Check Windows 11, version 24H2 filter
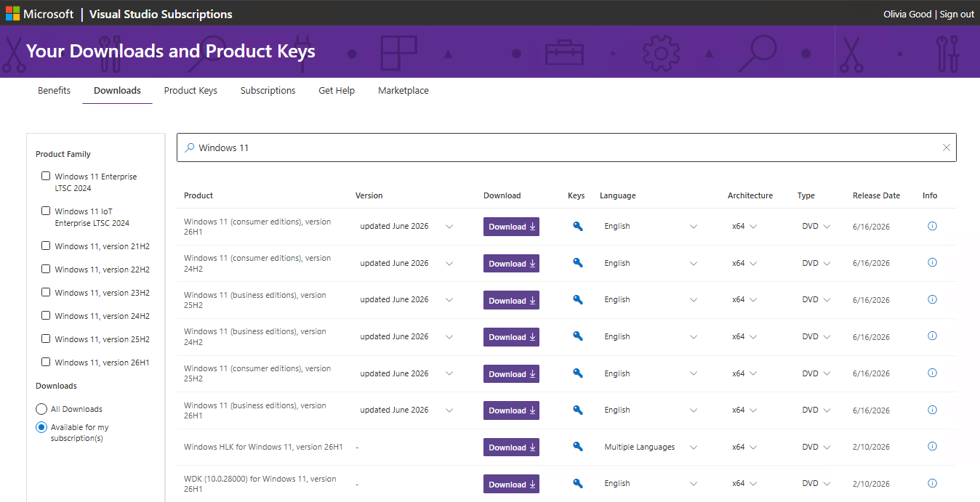980x502 pixels. click(x=46, y=315)
